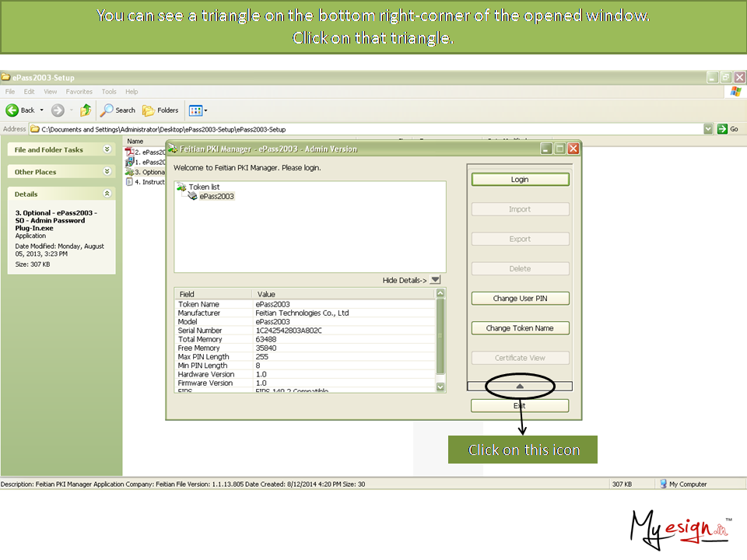Click the Token list root icon
This screenshot has width=747, height=560.
point(181,187)
